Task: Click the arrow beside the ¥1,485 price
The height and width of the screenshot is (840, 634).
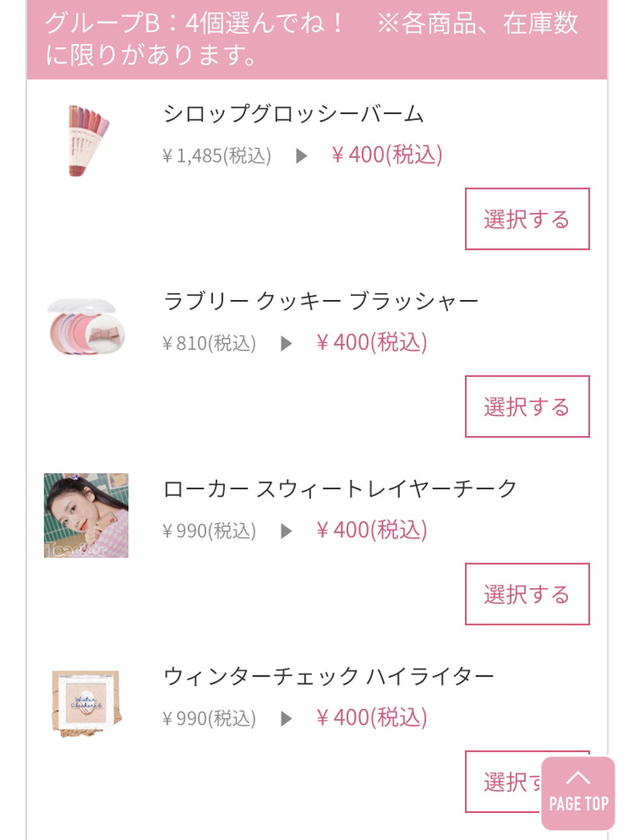Action: (x=301, y=156)
